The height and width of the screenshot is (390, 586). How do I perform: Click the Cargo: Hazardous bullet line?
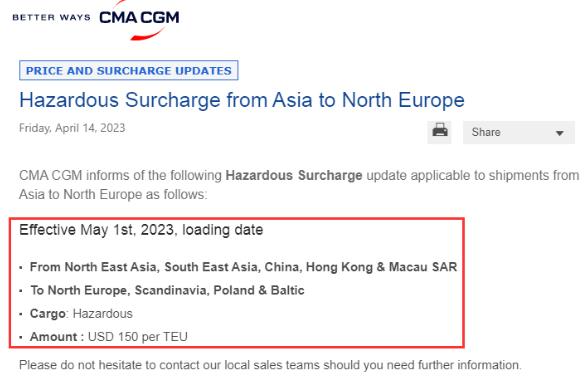point(81,313)
